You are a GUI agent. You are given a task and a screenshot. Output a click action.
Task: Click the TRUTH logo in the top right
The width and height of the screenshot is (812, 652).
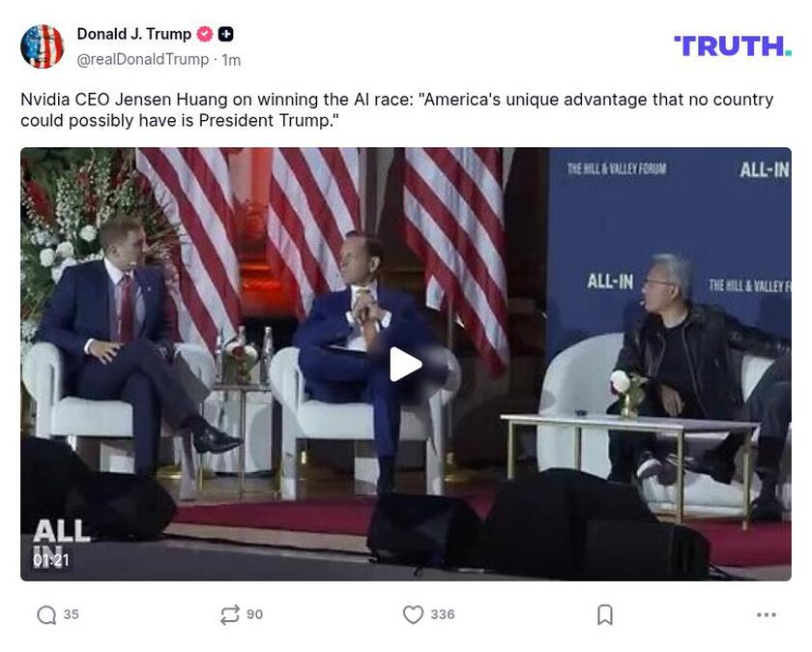tap(732, 43)
